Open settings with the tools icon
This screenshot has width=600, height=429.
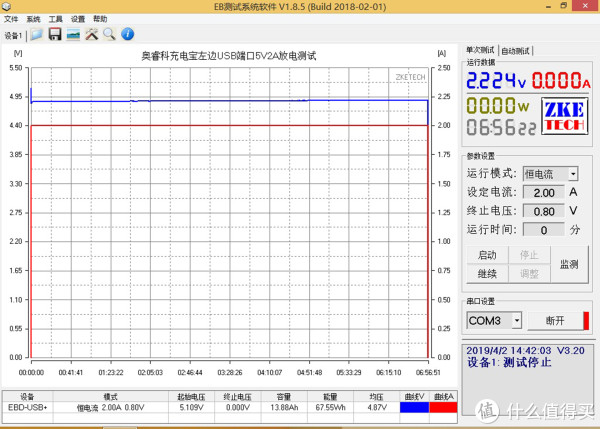(x=91, y=34)
